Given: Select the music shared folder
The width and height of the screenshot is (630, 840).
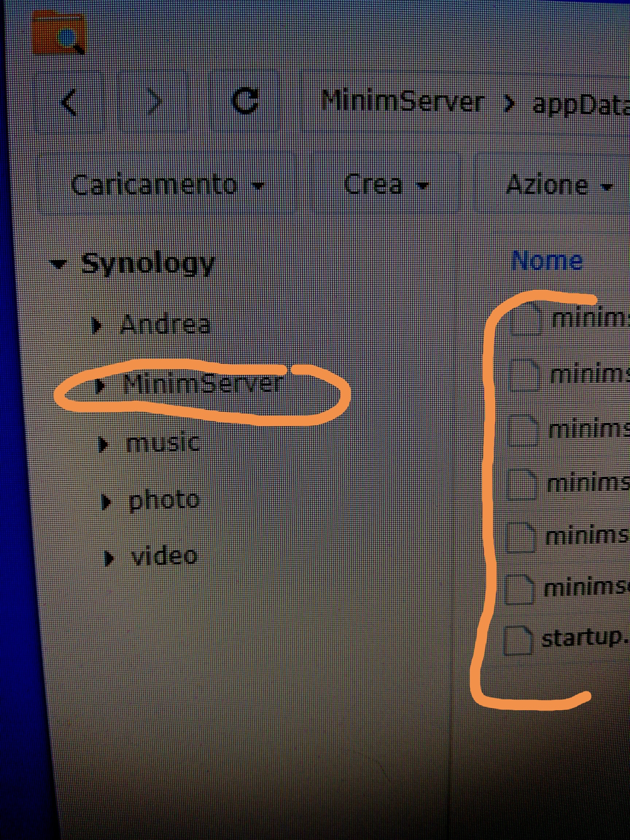Looking at the screenshot, I should 163,443.
